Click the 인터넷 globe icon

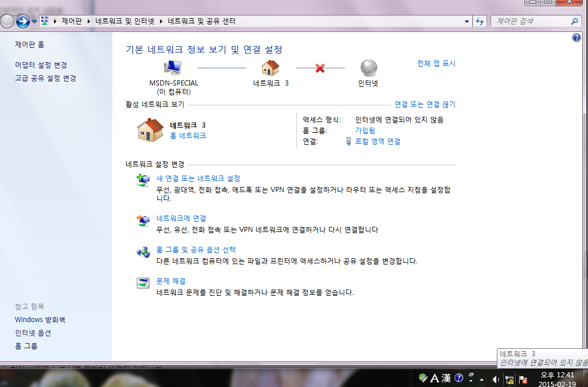tap(369, 68)
